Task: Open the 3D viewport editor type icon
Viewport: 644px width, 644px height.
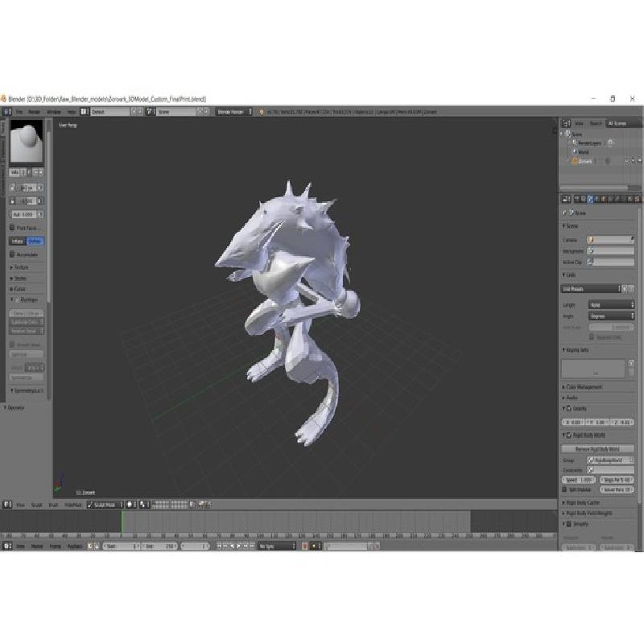Action: (7, 505)
